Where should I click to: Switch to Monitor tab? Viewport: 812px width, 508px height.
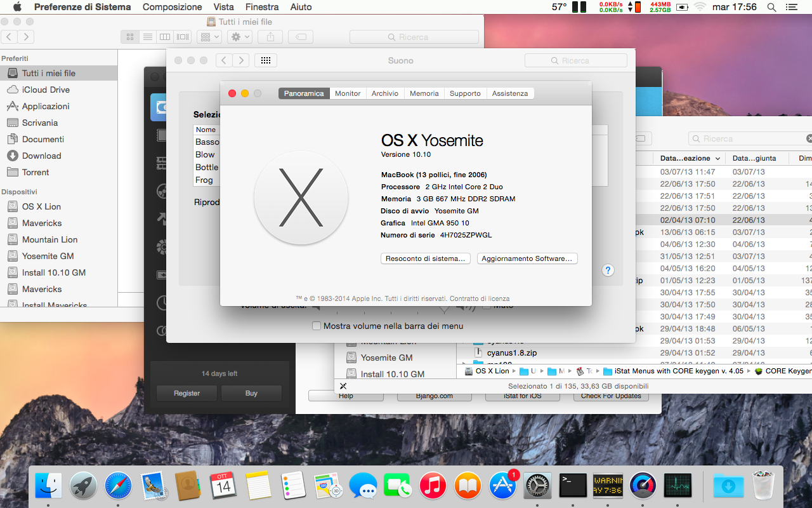[x=348, y=93]
